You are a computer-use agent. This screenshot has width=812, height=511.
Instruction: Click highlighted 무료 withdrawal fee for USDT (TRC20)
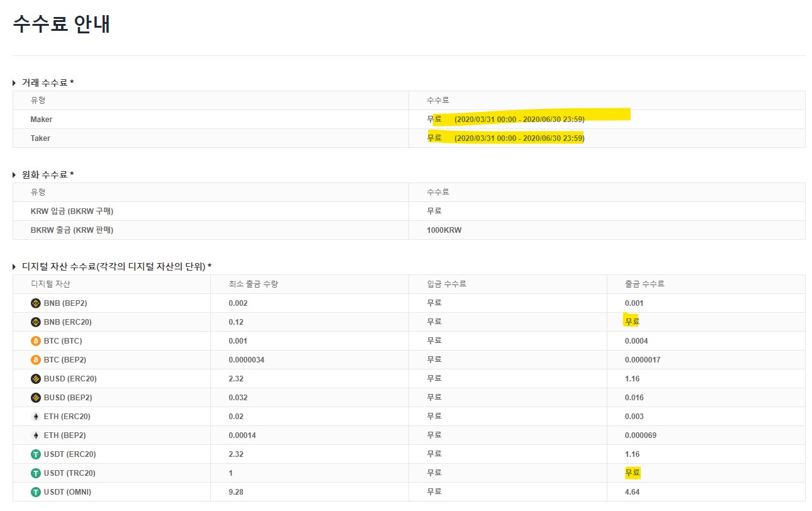[x=633, y=473]
